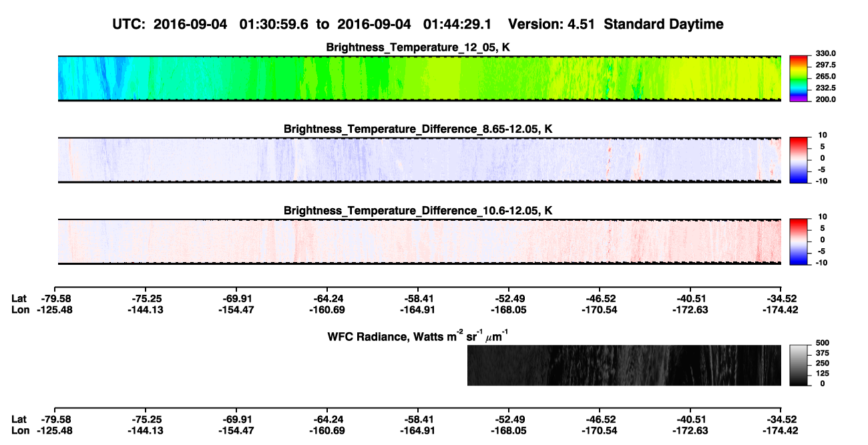
Task: Click longitude "-160.69" on the bottom axis
Action: pos(327,430)
